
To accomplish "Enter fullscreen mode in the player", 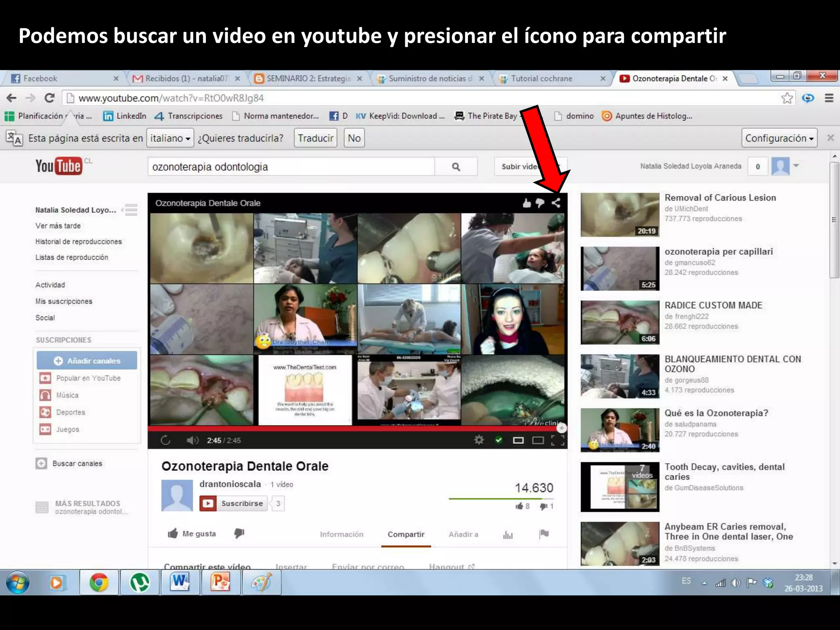I will 557,440.
